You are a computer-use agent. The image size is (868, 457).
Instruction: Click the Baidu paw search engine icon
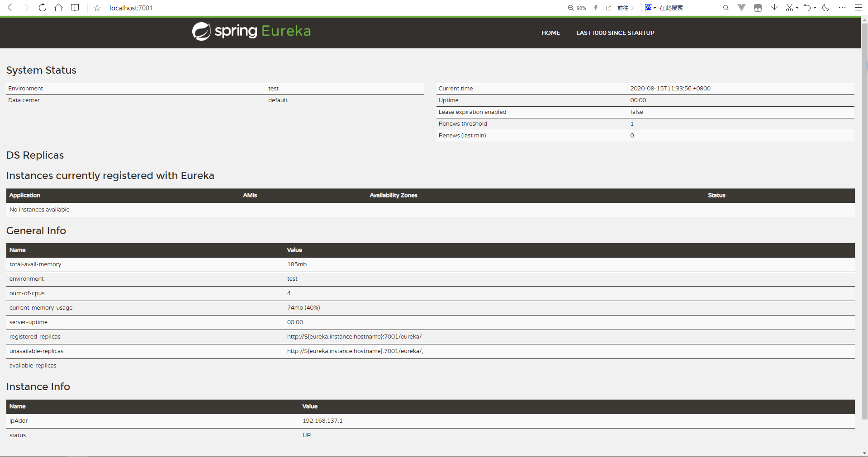click(648, 8)
